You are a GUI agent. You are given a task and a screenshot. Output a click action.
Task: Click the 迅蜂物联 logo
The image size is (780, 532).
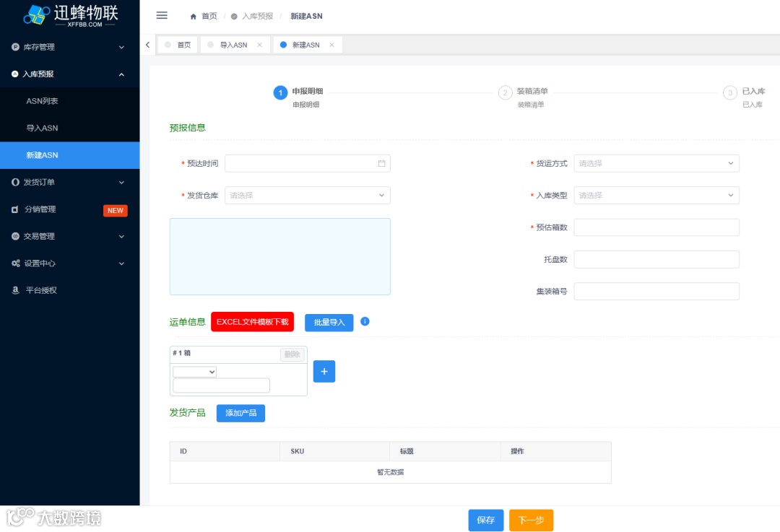[70, 15]
